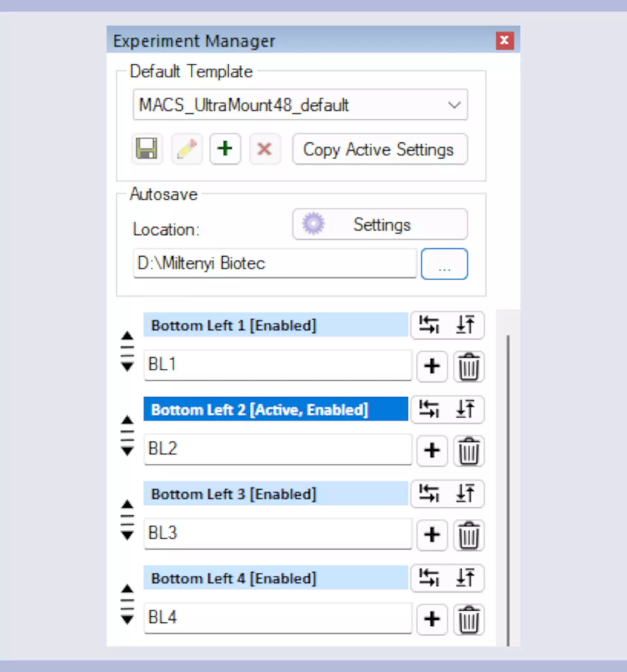The image size is (627, 672).
Task: Browse for autosave location with ellipsis button
Action: tap(444, 264)
